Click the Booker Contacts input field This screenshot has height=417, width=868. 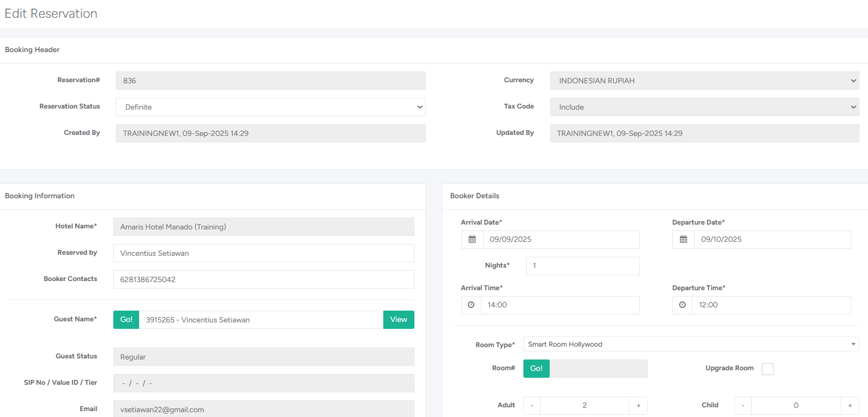coord(264,279)
